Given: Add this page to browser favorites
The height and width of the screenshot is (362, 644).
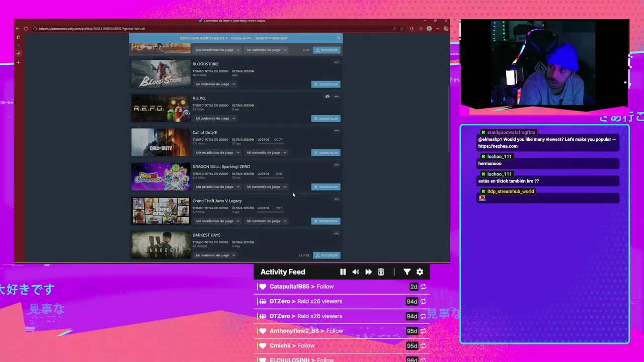Looking at the screenshot, I should pyautogui.click(x=402, y=29).
